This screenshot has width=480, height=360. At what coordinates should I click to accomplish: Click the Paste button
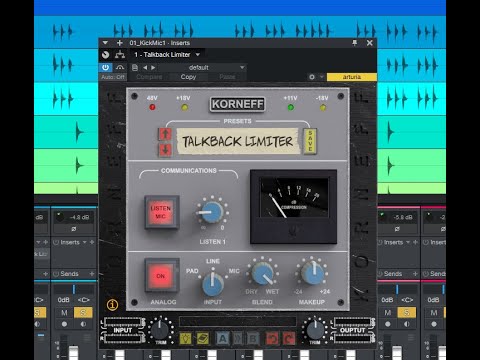click(227, 77)
